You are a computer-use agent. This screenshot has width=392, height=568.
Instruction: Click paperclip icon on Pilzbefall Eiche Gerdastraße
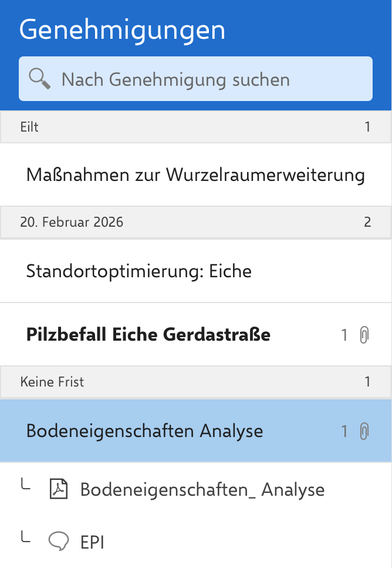click(x=364, y=335)
